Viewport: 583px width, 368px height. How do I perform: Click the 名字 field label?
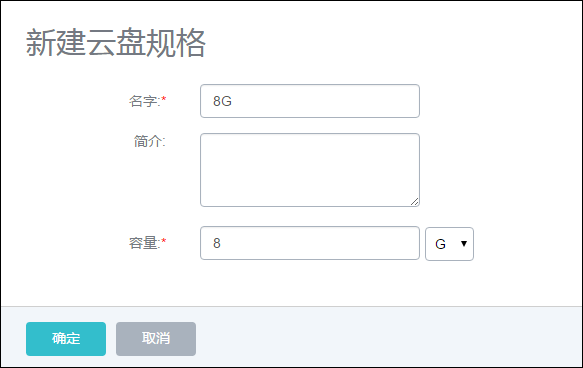(144, 101)
